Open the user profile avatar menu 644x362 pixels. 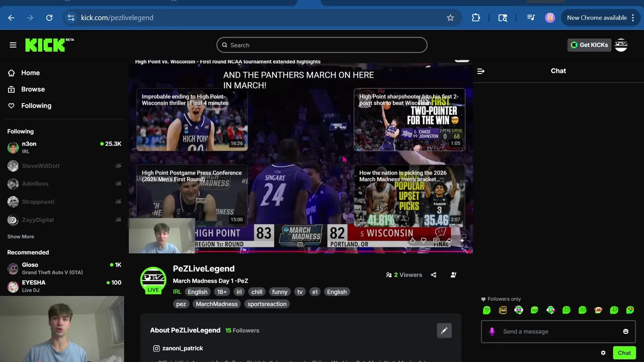click(621, 45)
